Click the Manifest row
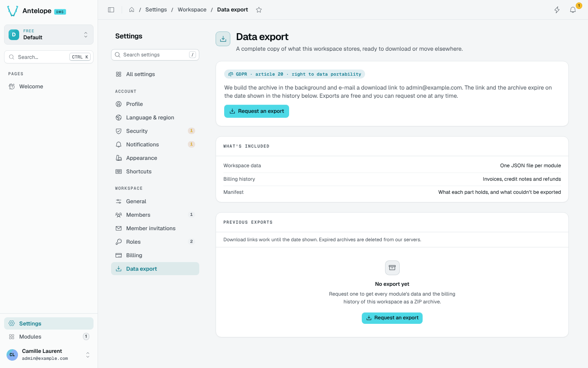This screenshot has width=588, height=368. [392, 192]
